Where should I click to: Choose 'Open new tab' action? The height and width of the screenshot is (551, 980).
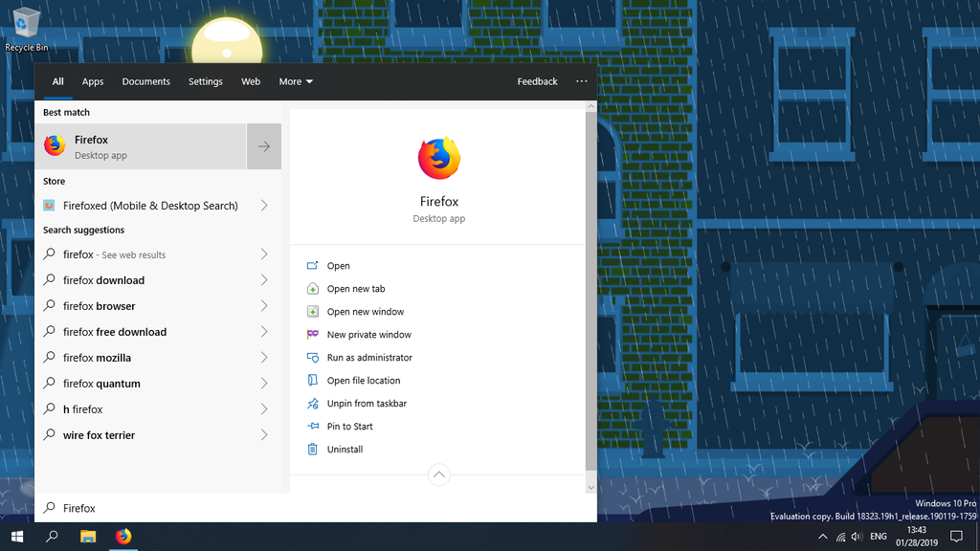356,289
